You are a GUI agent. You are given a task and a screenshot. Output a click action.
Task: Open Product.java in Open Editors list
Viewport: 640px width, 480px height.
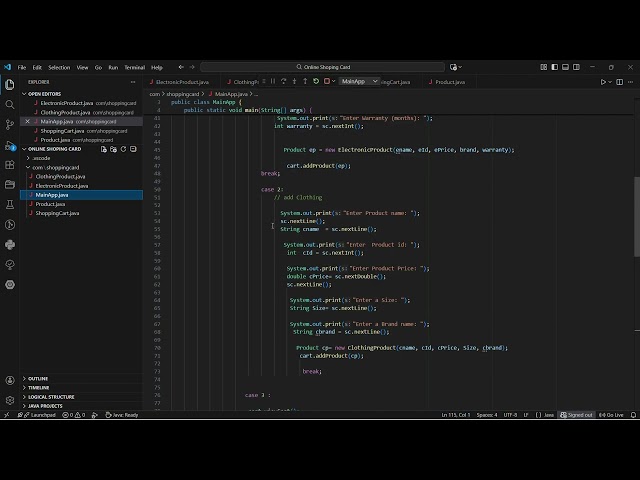point(73,140)
